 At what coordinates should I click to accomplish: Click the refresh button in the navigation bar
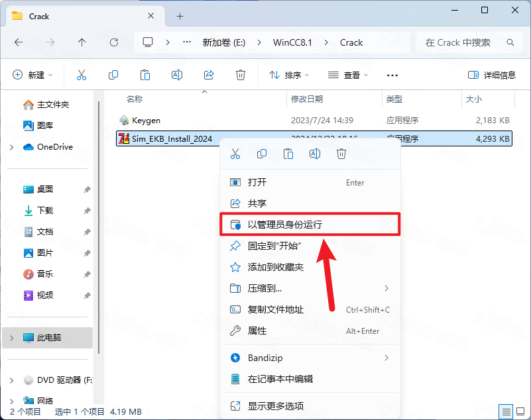click(114, 42)
